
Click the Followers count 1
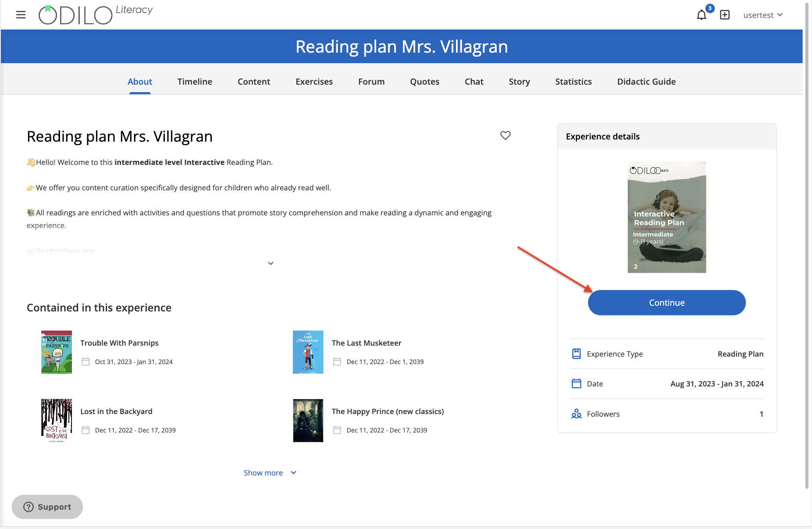pyautogui.click(x=761, y=414)
